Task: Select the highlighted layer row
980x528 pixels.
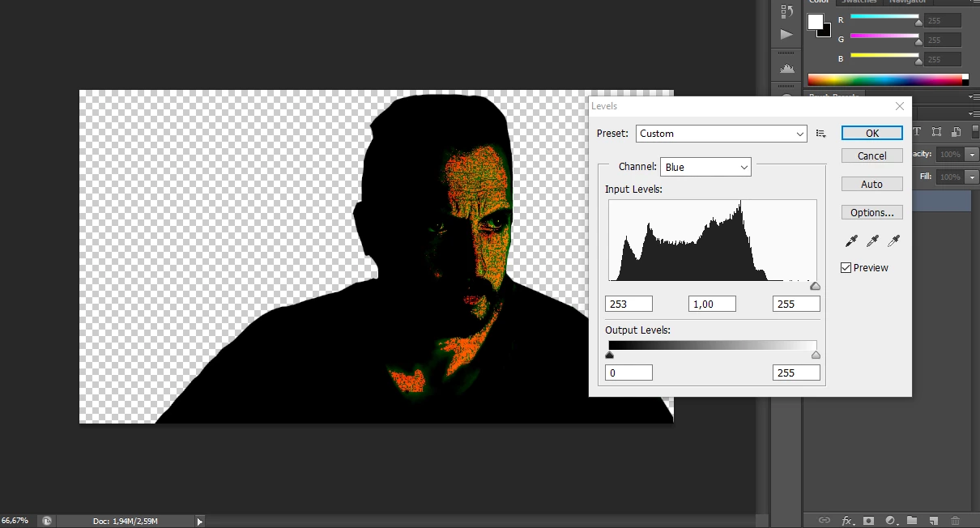Action: (942, 202)
